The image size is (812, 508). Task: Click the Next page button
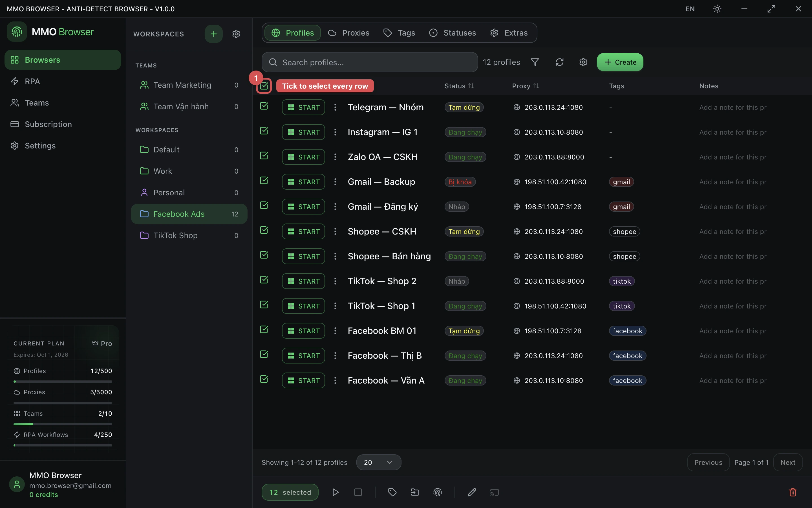787,462
